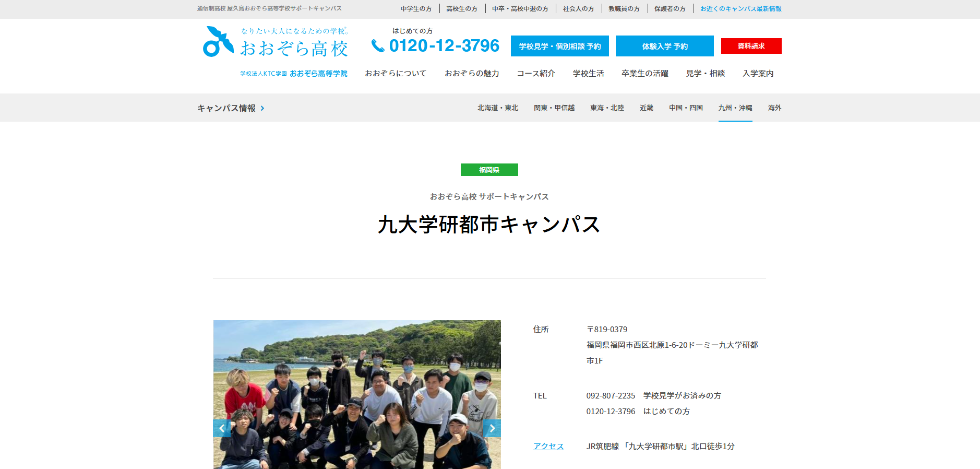
Task: Open the 保護者の方 top link
Action: 670,8
